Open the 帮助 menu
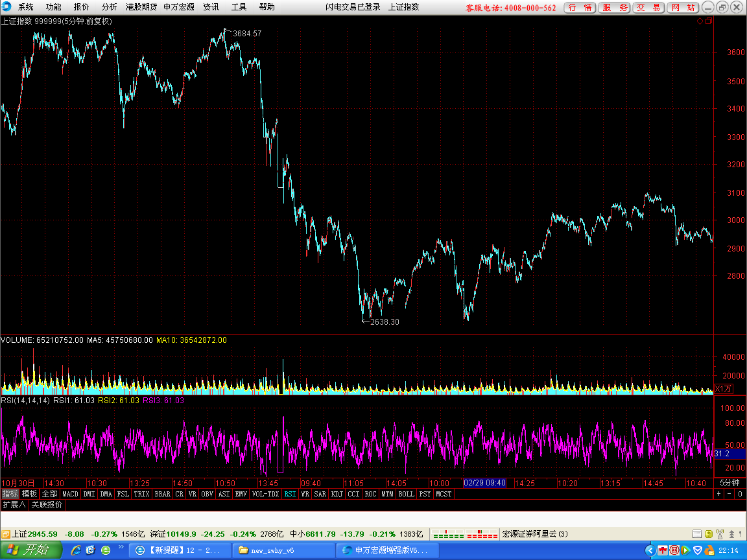This screenshot has width=747, height=560. pyautogui.click(x=267, y=6)
